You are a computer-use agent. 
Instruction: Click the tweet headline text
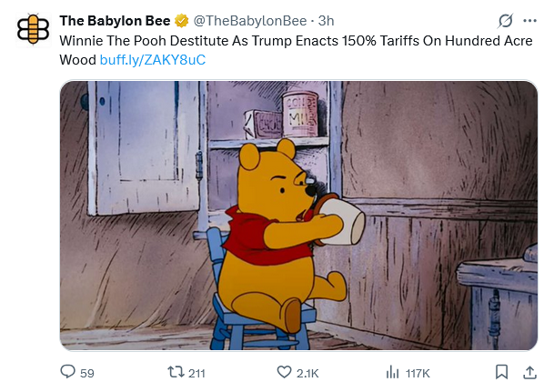pyautogui.click(x=273, y=41)
